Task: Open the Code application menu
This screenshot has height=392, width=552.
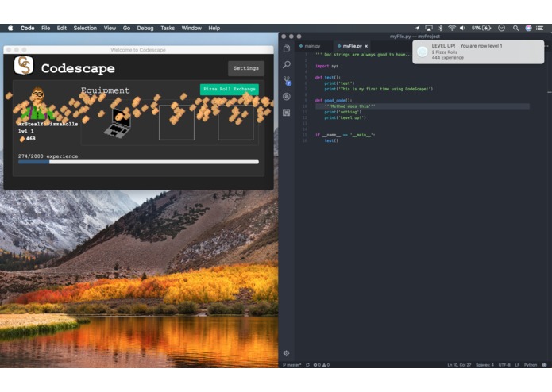Action: coord(28,28)
